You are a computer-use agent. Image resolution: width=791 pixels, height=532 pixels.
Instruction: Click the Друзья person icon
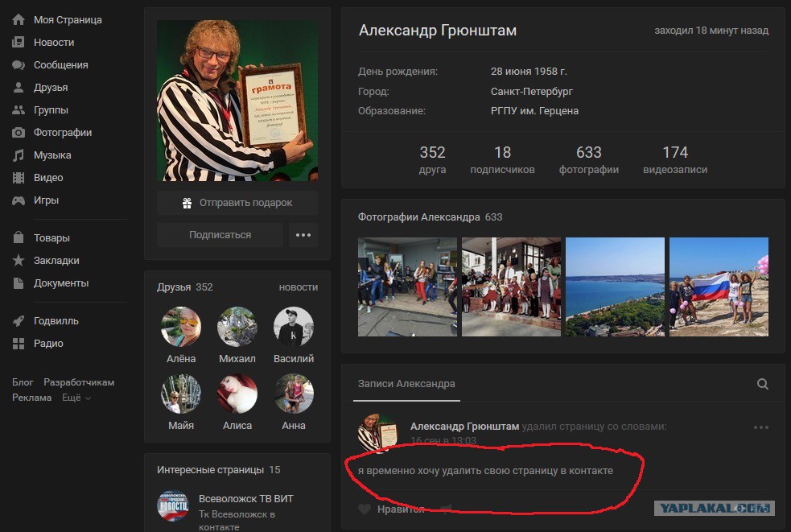[19, 87]
